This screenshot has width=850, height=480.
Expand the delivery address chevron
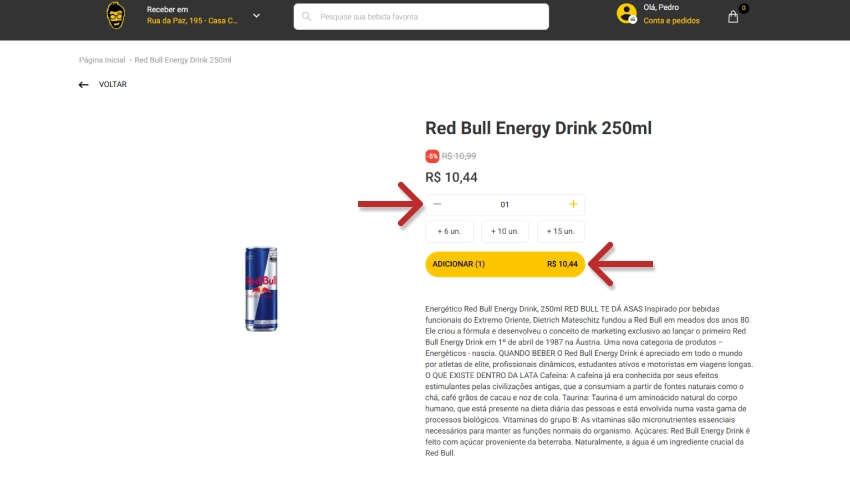(256, 16)
